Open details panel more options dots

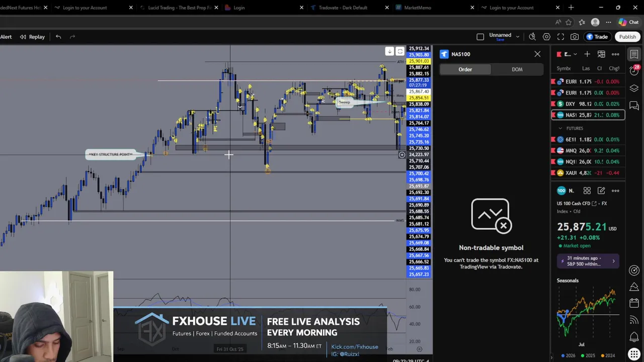pos(615,191)
